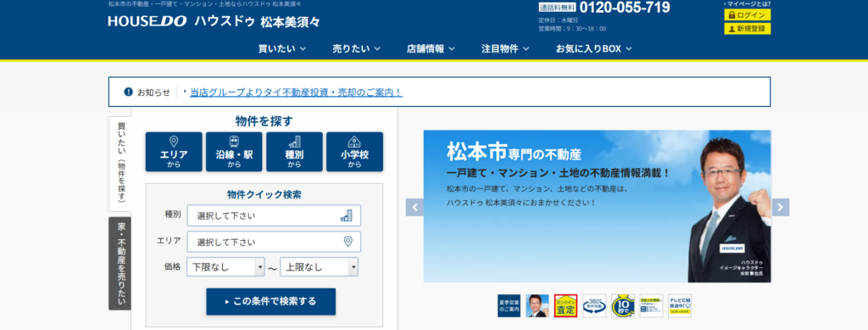Open the 種別 selection field
This screenshot has width=868, height=330.
[274, 215]
